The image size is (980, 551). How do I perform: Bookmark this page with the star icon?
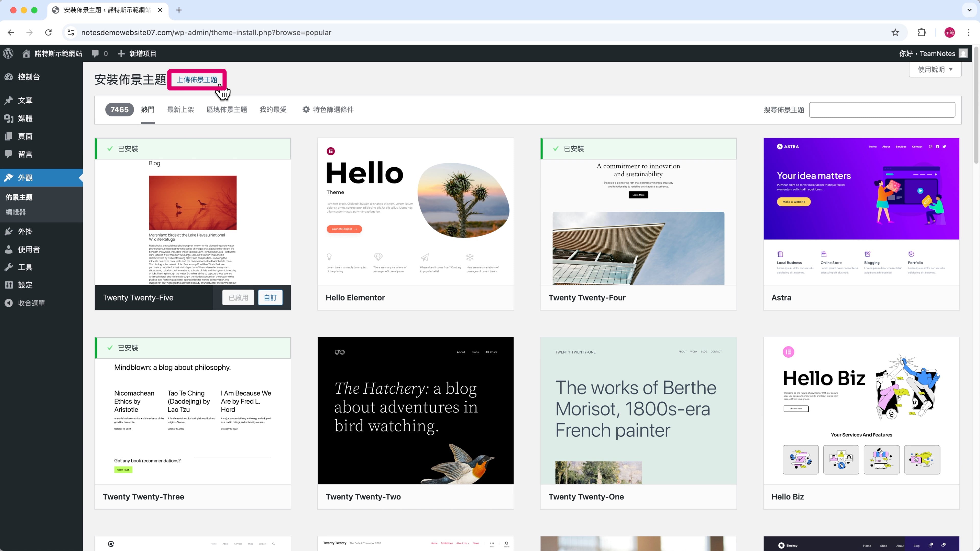[x=895, y=32]
